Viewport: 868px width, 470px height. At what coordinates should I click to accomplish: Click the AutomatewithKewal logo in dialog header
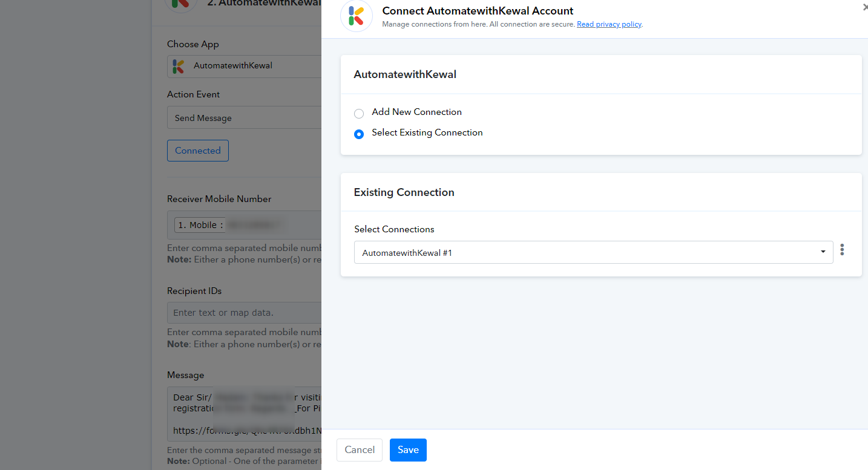click(x=357, y=16)
